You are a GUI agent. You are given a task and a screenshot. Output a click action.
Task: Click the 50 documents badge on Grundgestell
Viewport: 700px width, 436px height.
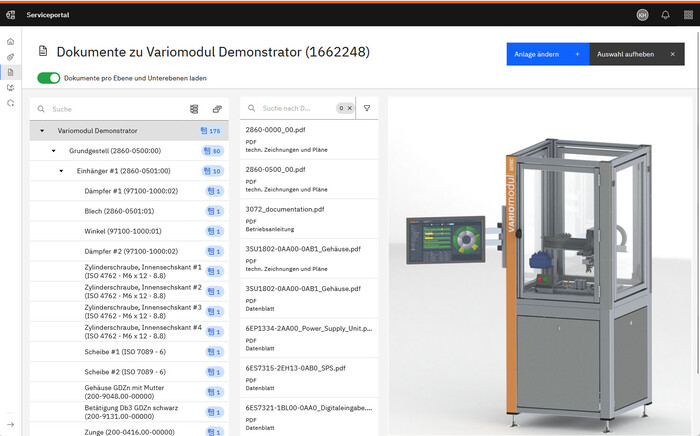212,151
